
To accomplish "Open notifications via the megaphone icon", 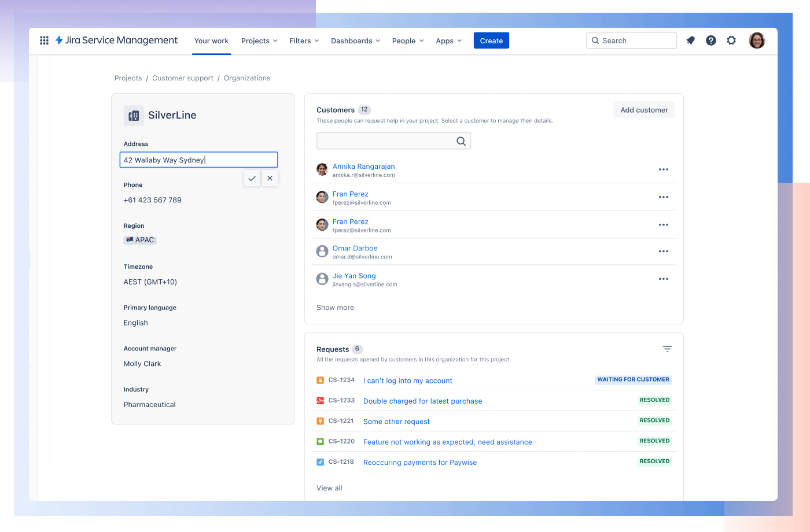I will point(690,40).
